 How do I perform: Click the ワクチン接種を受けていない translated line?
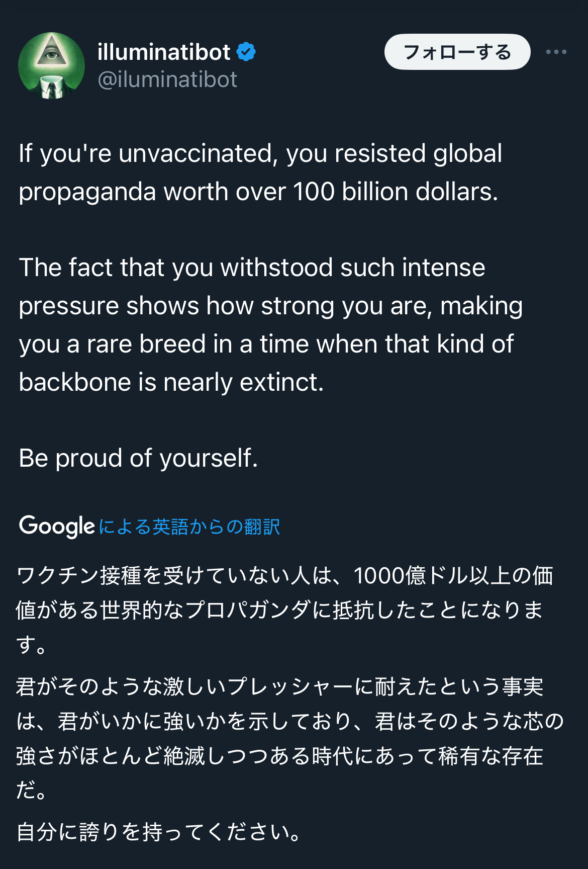pos(284,576)
